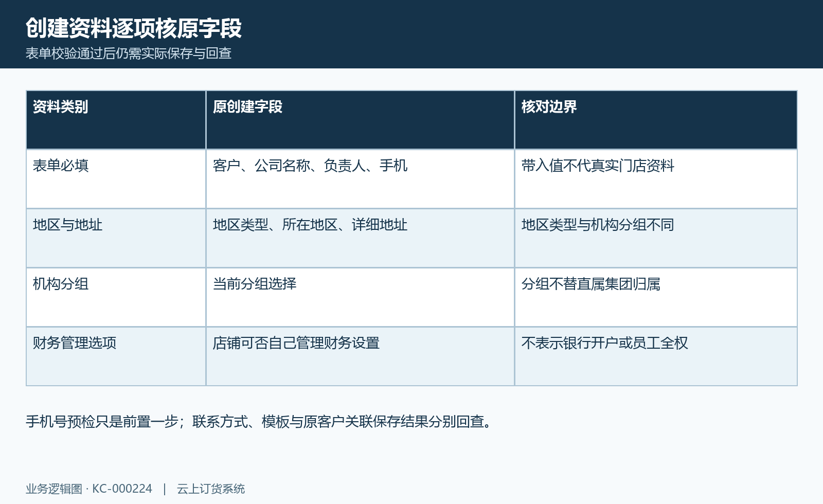Click the 分组不替直属集团归属 cell
This screenshot has height=504, width=823.
(x=656, y=297)
